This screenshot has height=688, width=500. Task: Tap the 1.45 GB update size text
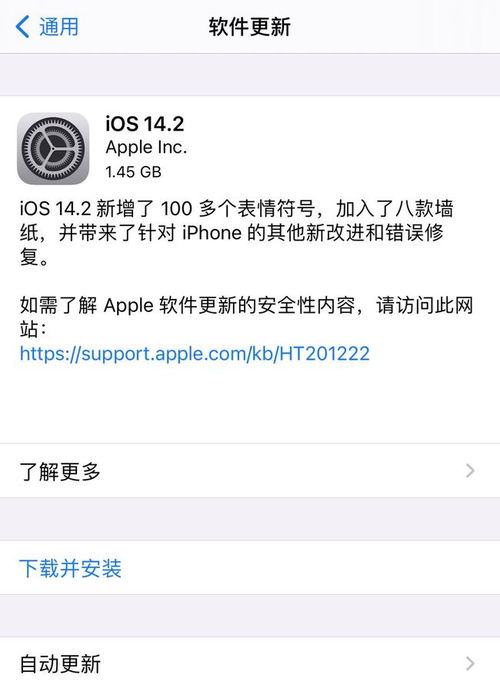pos(133,172)
